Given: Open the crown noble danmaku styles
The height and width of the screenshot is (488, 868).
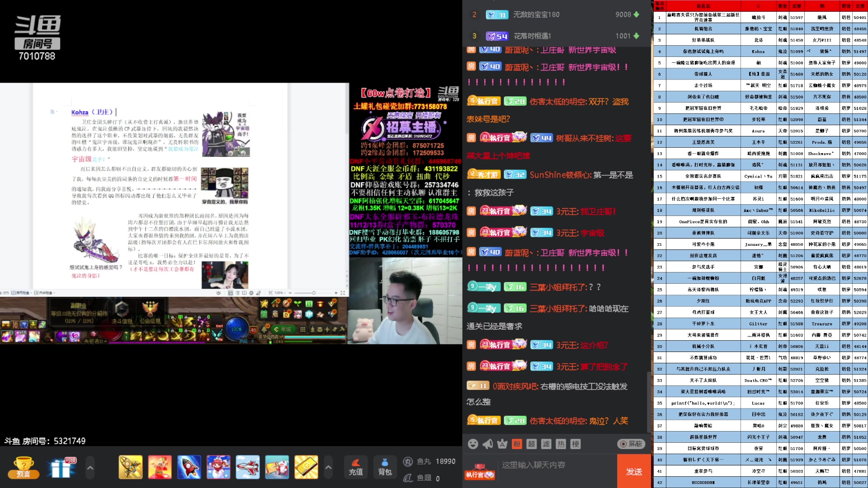Looking at the screenshot, I should point(502,444).
